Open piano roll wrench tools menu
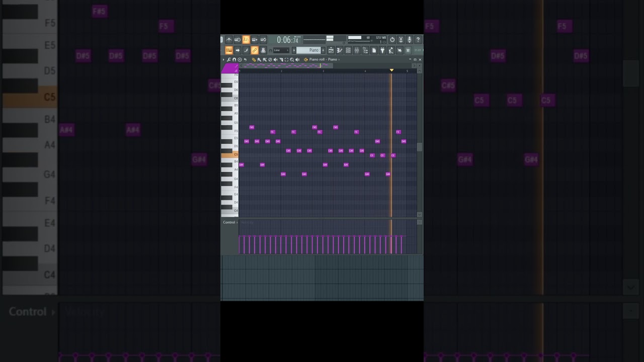 [228, 59]
